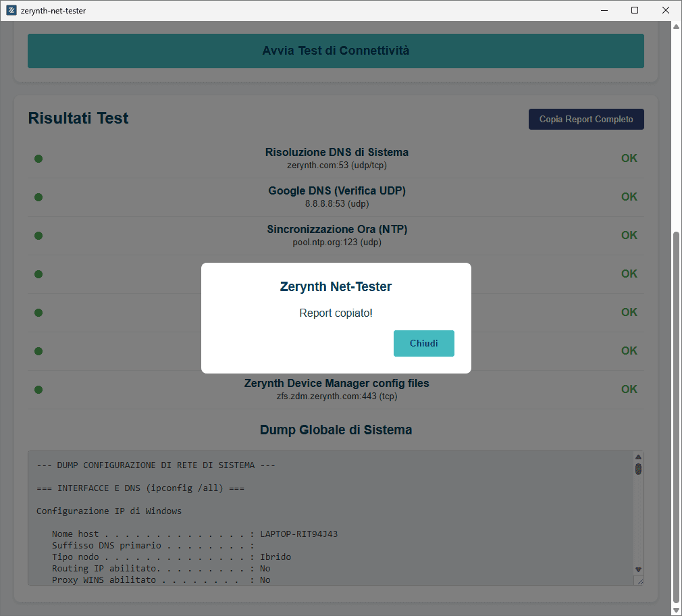The width and height of the screenshot is (682, 616).
Task: Click 'pool.ntp.org:123 (udp)' text
Action: click(x=337, y=242)
